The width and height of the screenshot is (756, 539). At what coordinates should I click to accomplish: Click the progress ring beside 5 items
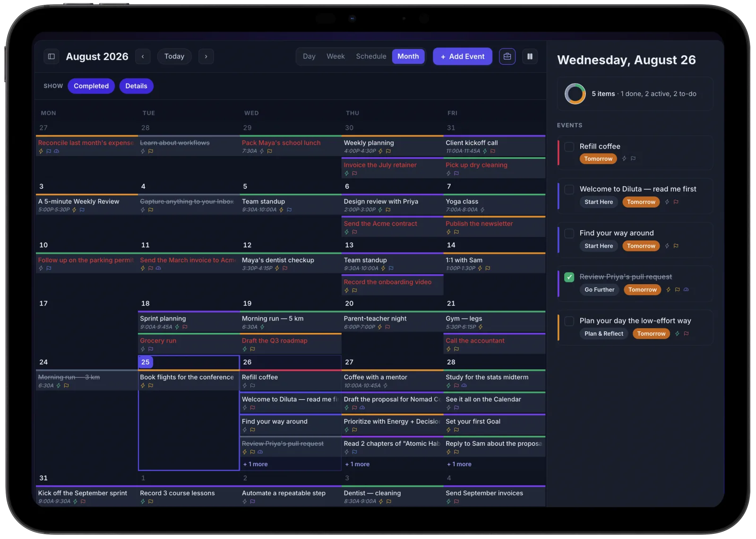[x=575, y=94]
